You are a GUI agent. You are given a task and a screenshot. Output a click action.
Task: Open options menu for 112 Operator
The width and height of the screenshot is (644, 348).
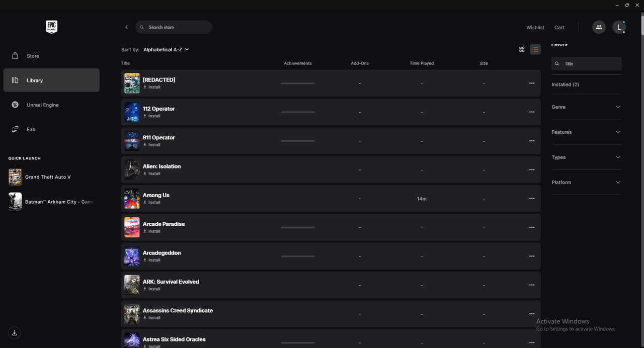tap(532, 112)
